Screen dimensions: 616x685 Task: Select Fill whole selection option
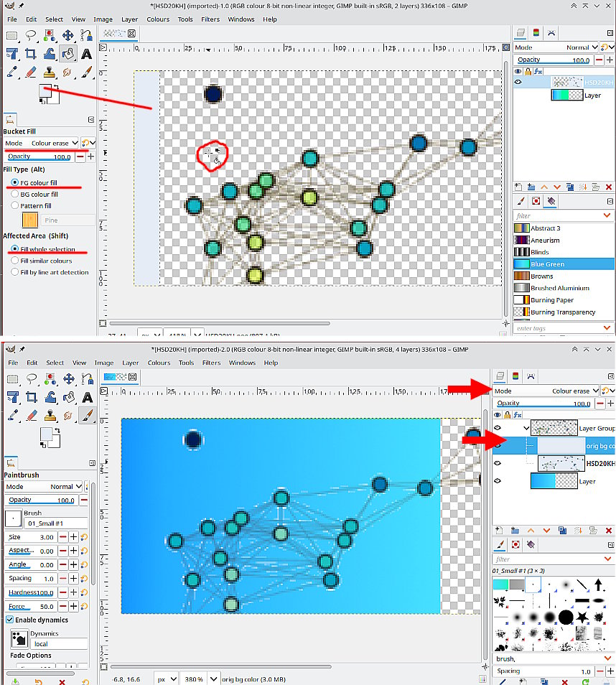[15, 249]
